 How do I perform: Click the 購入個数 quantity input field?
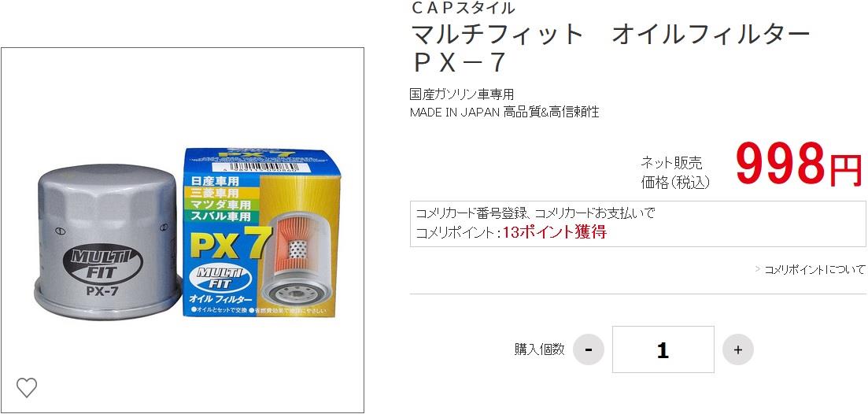click(x=663, y=349)
